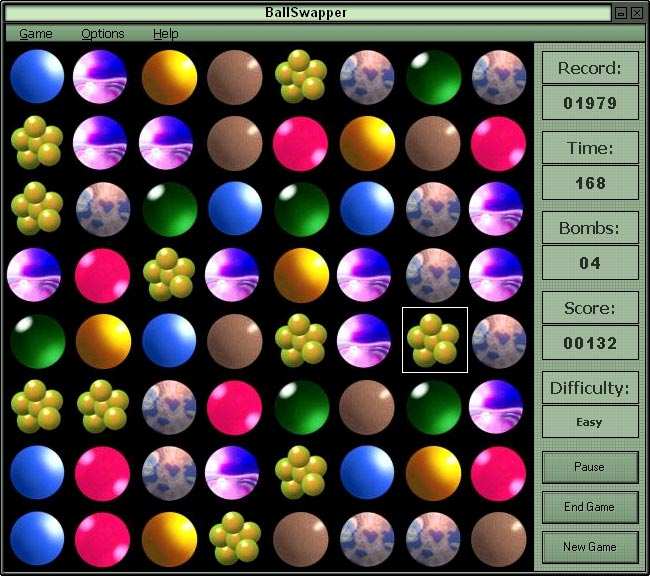
Task: Click the record value 01979
Action: pyautogui.click(x=590, y=103)
